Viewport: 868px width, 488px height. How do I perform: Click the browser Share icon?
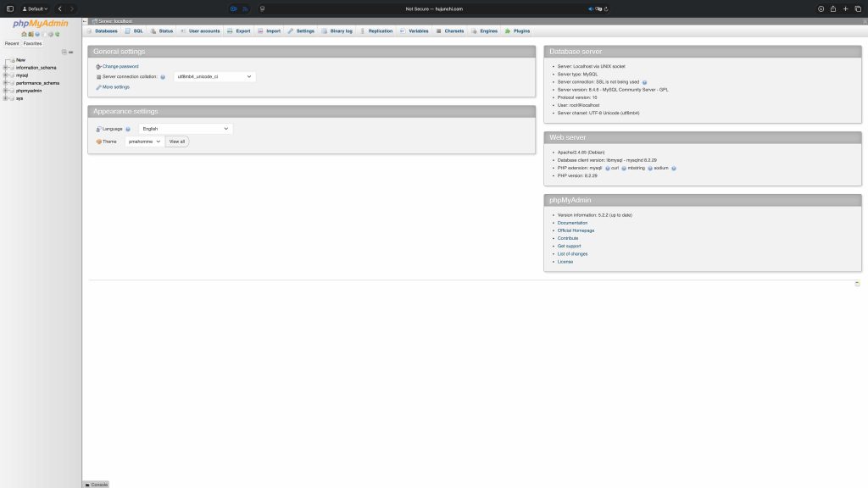pyautogui.click(x=832, y=8)
